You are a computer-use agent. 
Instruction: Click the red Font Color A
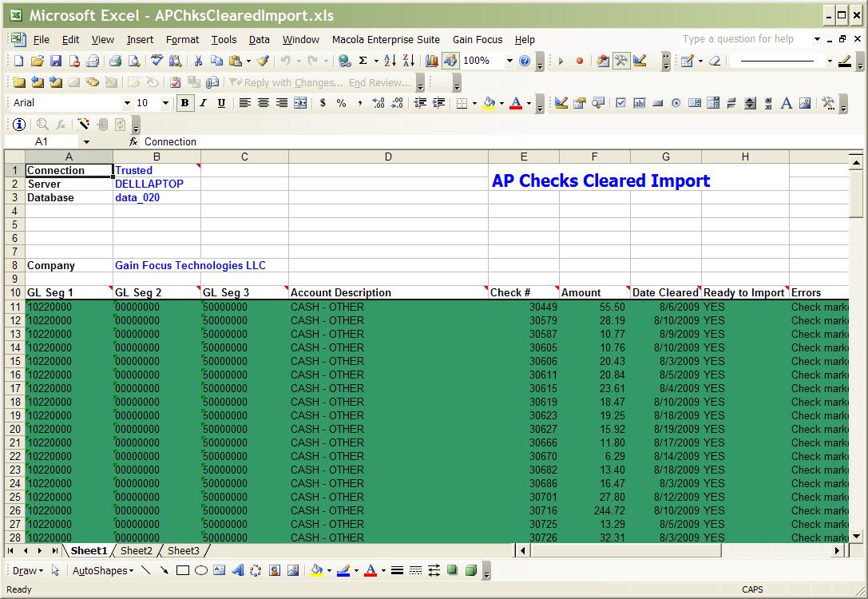tap(516, 103)
